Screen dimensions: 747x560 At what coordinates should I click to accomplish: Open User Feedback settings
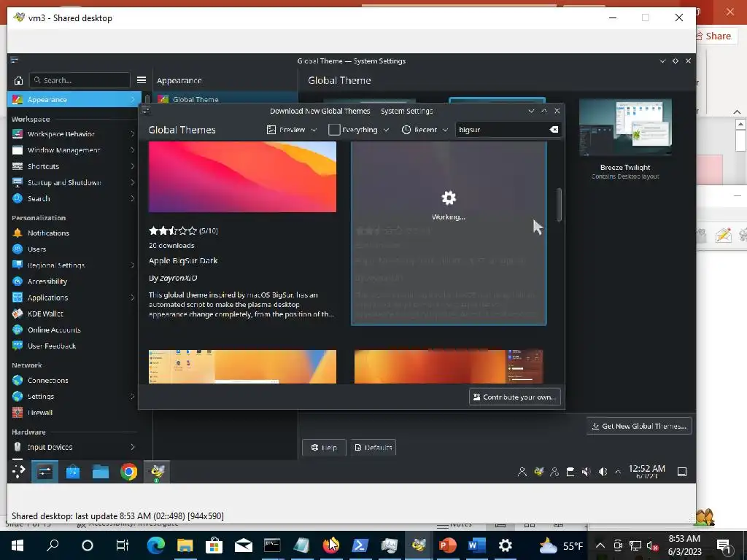(74, 346)
